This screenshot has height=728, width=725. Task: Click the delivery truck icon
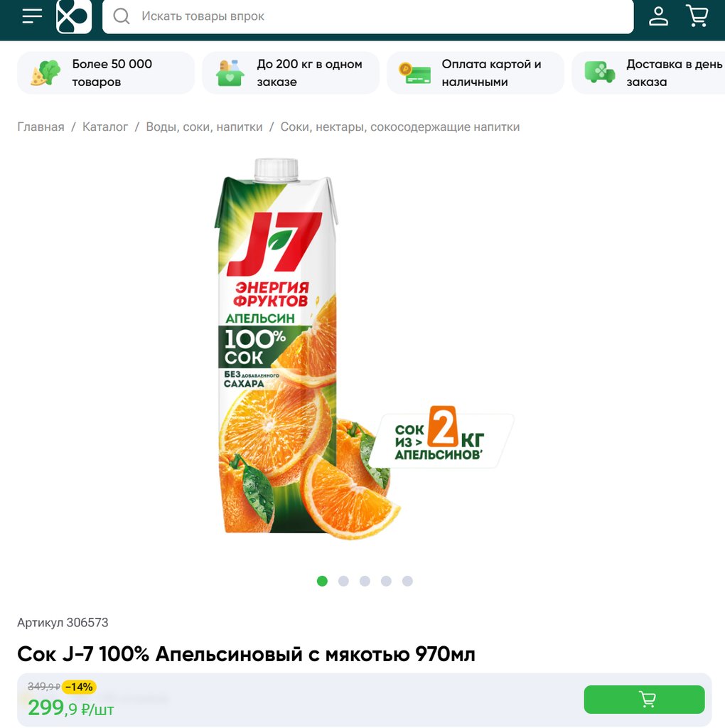click(x=600, y=73)
